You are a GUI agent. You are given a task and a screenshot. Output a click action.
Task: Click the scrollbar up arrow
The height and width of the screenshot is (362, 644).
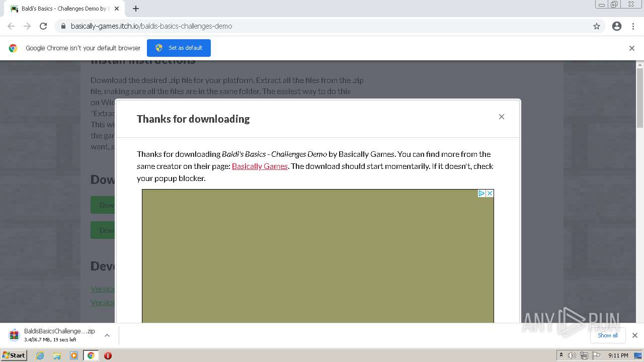640,64
